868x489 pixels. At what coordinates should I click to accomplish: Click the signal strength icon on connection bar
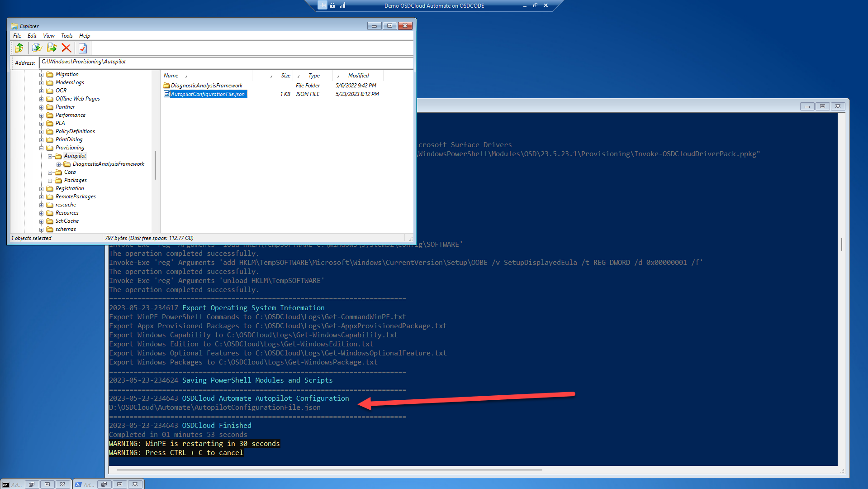pos(343,5)
